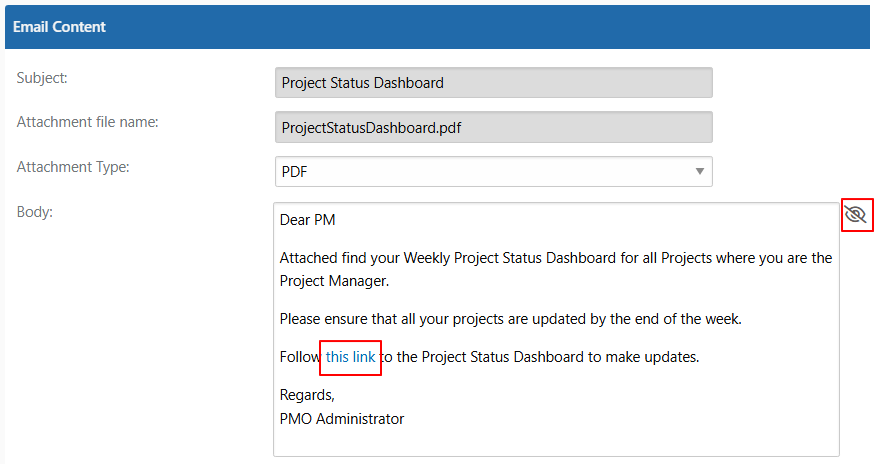Place cursor on "Dear PM" line

[307, 220]
